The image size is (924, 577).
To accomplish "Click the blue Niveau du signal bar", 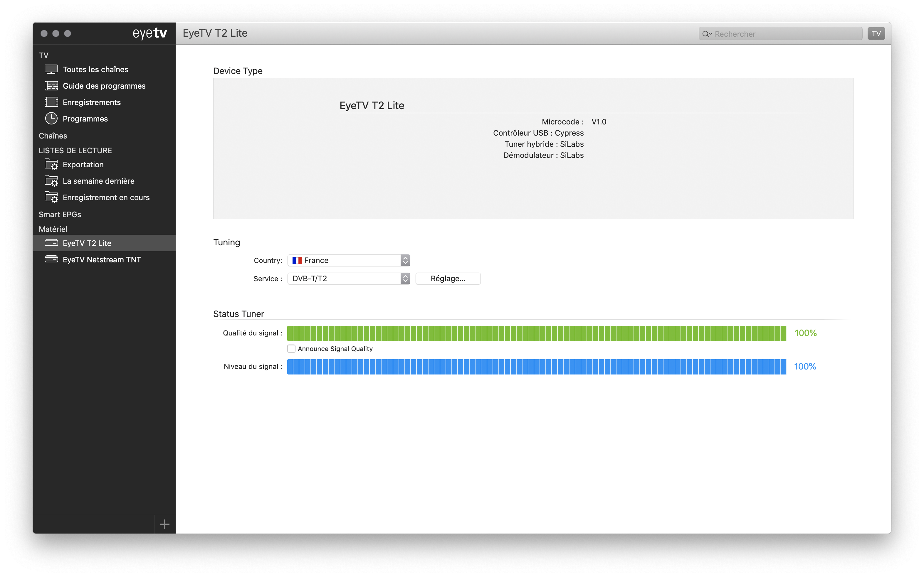I will point(536,366).
